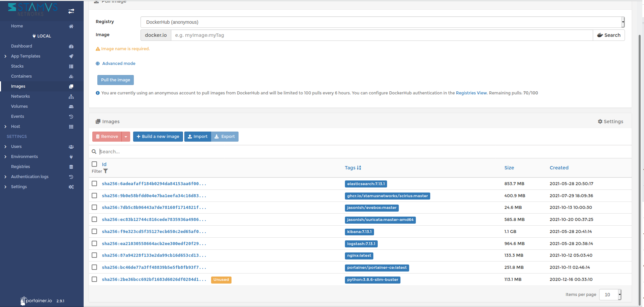The image size is (644, 307).
Task: Click the Dashboard gauge icon
Action: click(x=71, y=46)
